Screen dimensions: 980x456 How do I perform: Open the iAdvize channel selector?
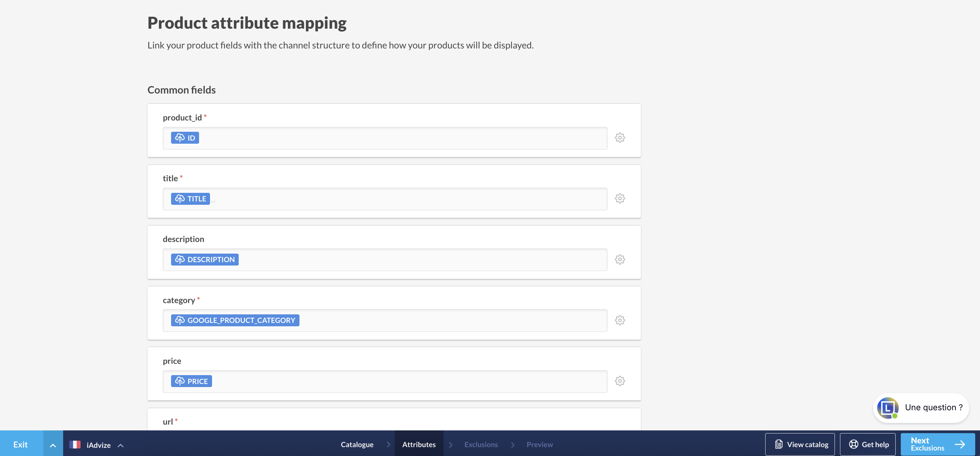pyautogui.click(x=97, y=445)
